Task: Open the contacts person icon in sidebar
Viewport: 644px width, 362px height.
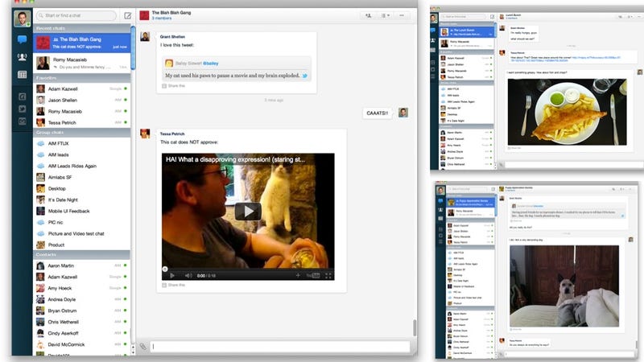Action: [23, 57]
